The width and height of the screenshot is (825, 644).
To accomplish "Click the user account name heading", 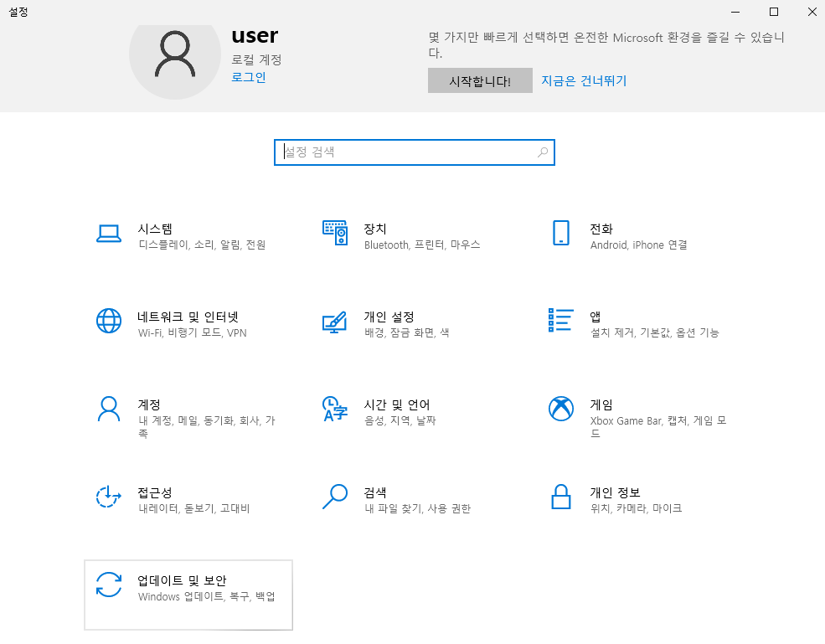I will click(x=255, y=36).
